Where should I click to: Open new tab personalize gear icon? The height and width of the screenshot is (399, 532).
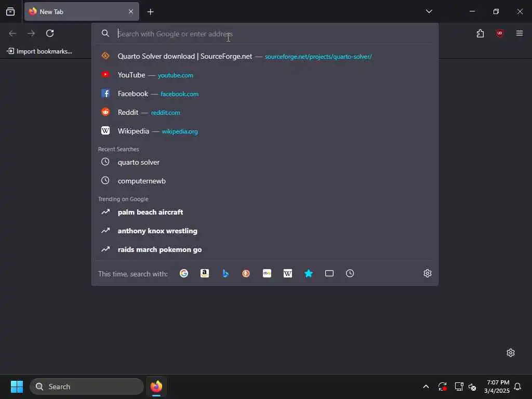[x=511, y=353]
